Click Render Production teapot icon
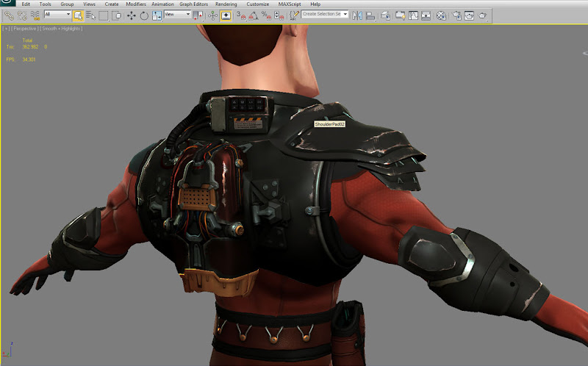The width and height of the screenshot is (588, 366). [482, 15]
